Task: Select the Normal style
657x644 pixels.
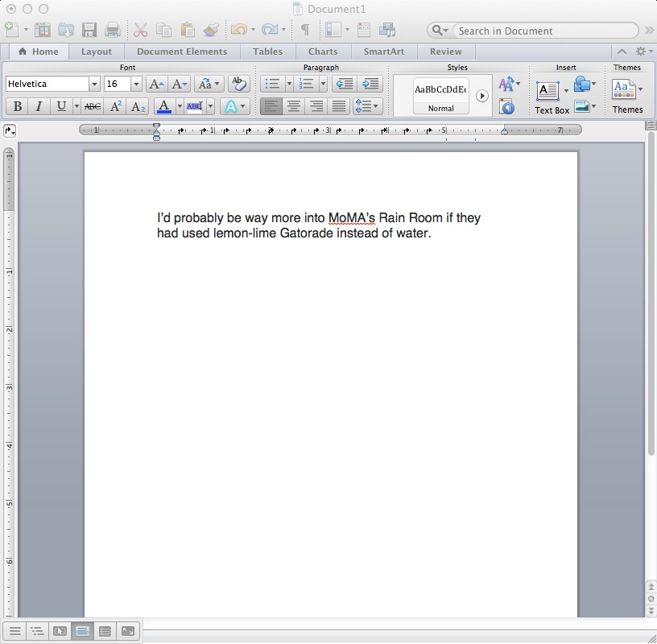Action: (440, 96)
